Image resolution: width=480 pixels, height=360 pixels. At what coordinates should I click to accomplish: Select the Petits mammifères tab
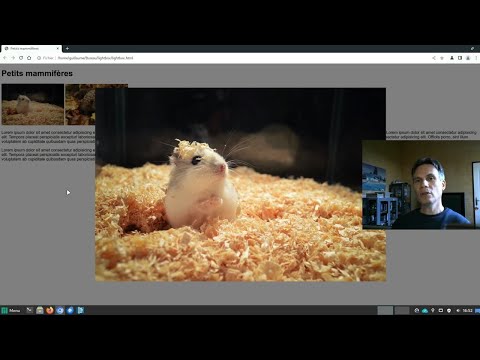[31, 49]
